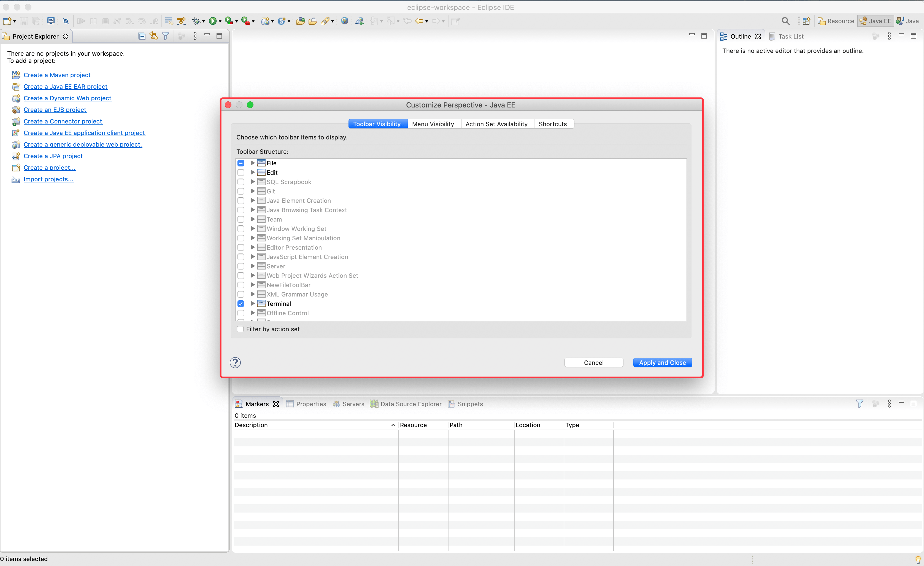Click the Search flashlight toolbar icon
Viewport: 924px width, 566px height.
325,21
